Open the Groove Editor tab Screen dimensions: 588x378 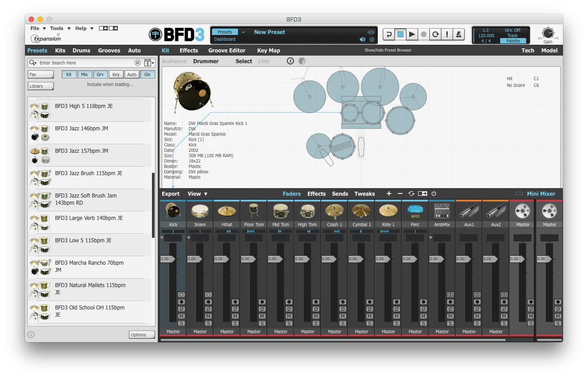click(x=227, y=51)
